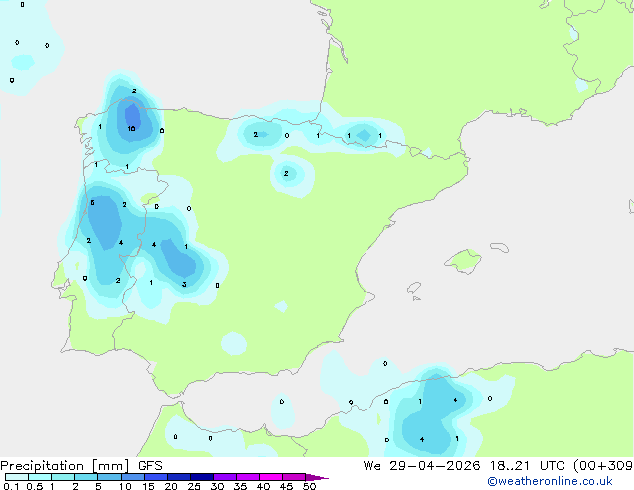The image size is (634, 490).
Task: Select the 35–40 mm violet legend swatch
Action: [x=248, y=477]
